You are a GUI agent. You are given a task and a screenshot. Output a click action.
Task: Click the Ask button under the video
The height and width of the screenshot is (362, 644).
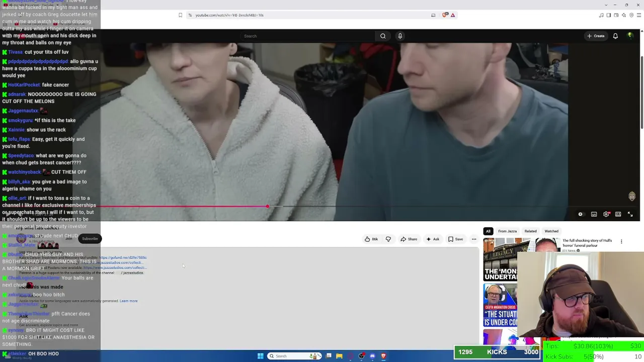(x=433, y=239)
